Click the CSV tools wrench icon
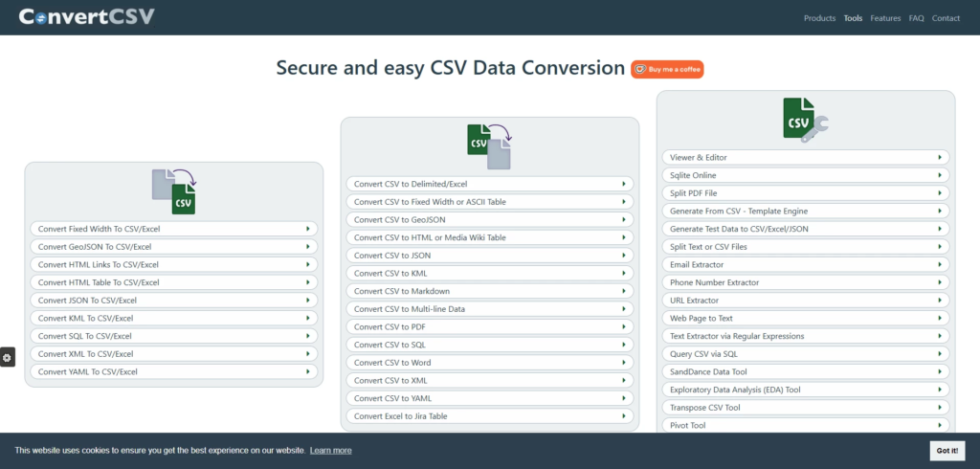 [805, 120]
